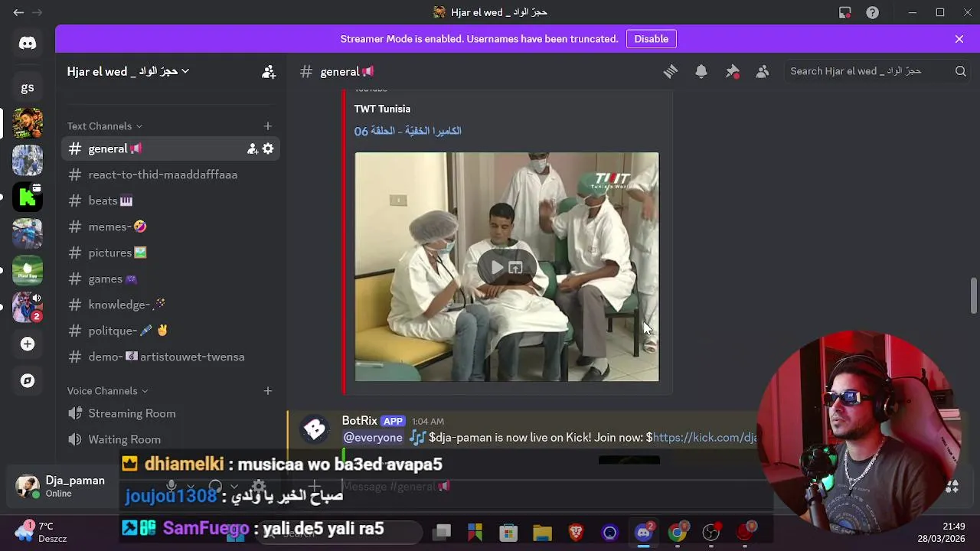Screen dimensions: 980x551
Task: Open the Help question mark icon
Action: [872, 12]
